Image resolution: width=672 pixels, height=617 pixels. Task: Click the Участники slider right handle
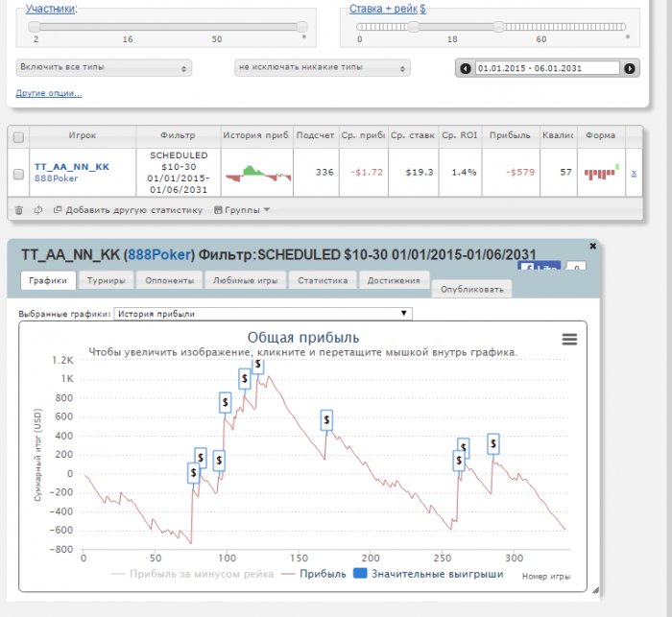(301, 27)
